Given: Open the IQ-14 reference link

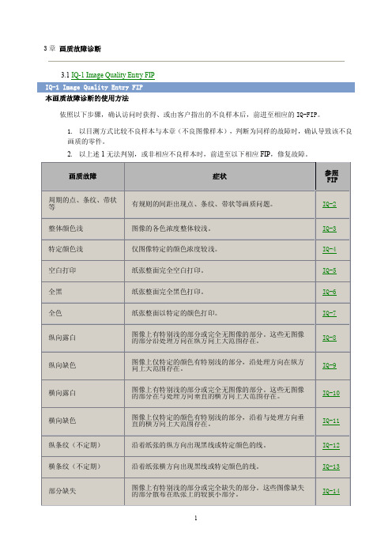Looking at the screenshot, I should [x=331, y=491].
